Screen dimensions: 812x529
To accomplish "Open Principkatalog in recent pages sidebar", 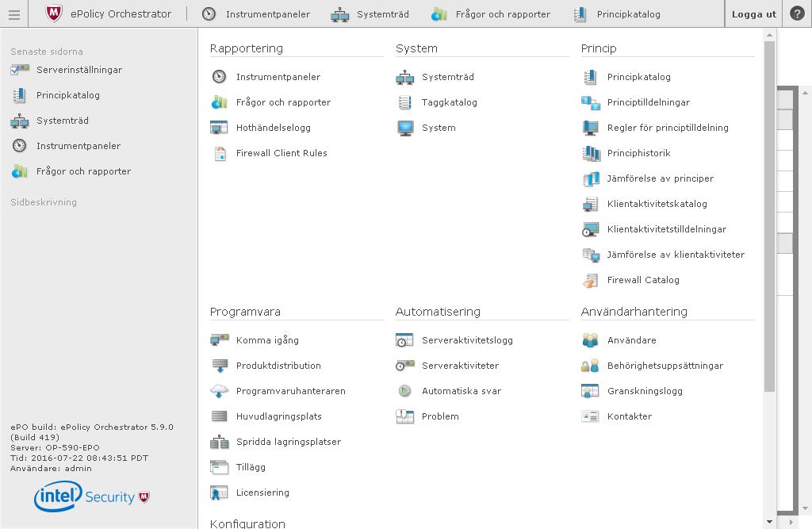I will pyautogui.click(x=68, y=95).
